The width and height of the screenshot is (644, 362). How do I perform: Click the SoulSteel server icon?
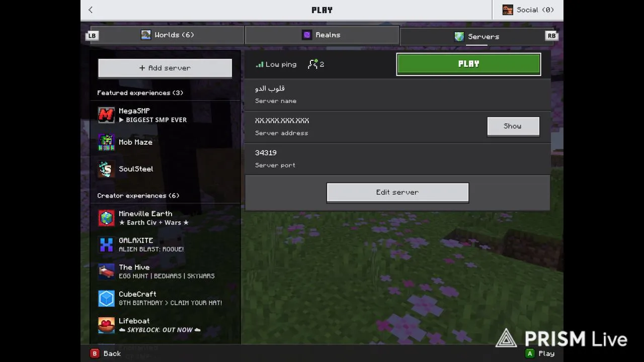[x=106, y=169]
